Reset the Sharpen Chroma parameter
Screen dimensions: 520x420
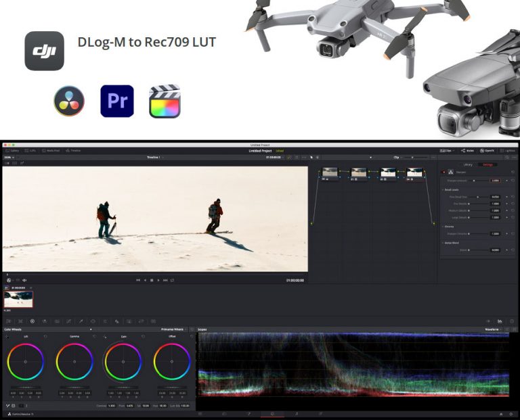coord(513,234)
